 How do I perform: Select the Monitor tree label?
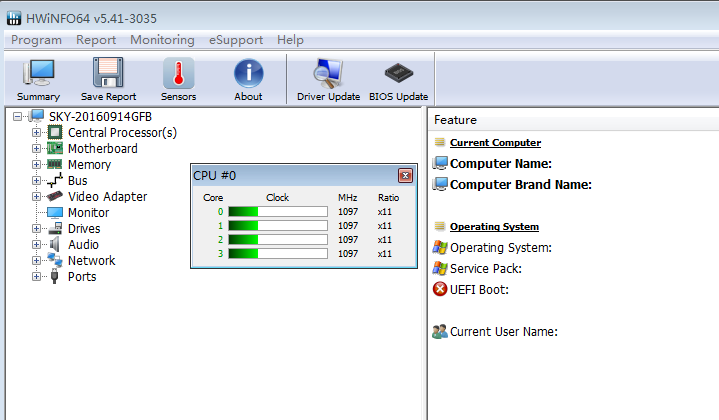(88, 213)
